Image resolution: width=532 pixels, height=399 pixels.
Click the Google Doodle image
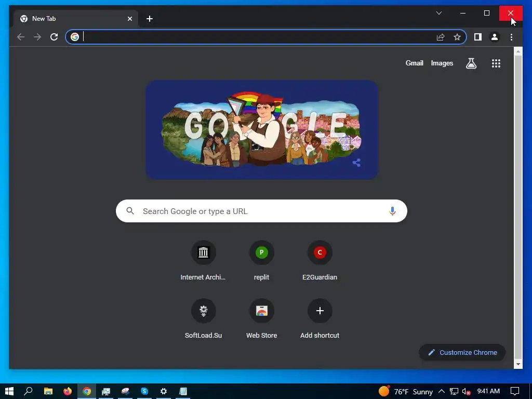(262, 129)
